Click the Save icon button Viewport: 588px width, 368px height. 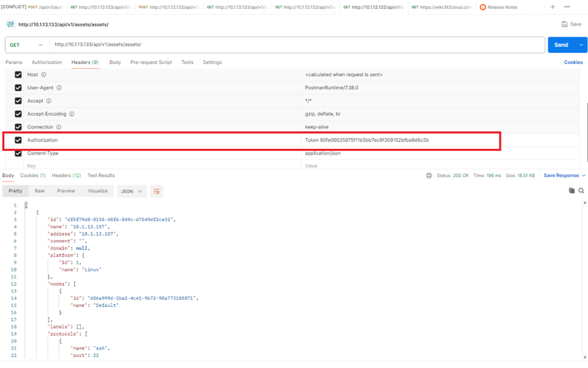tap(570, 24)
